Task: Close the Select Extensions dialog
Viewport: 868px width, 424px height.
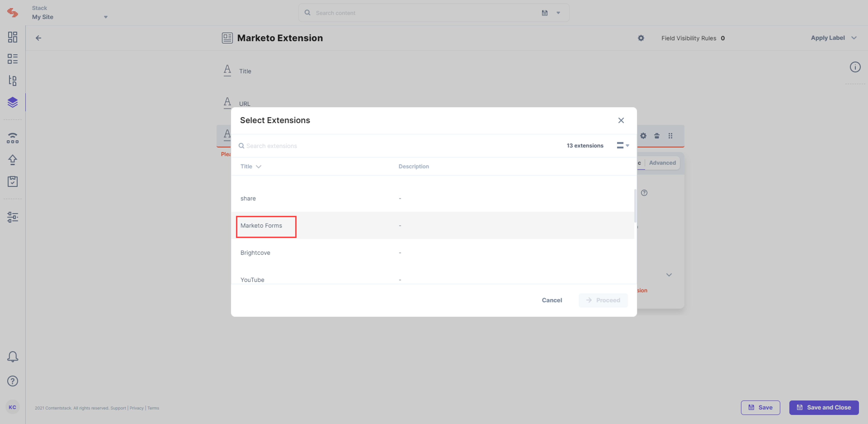Action: 621,120
